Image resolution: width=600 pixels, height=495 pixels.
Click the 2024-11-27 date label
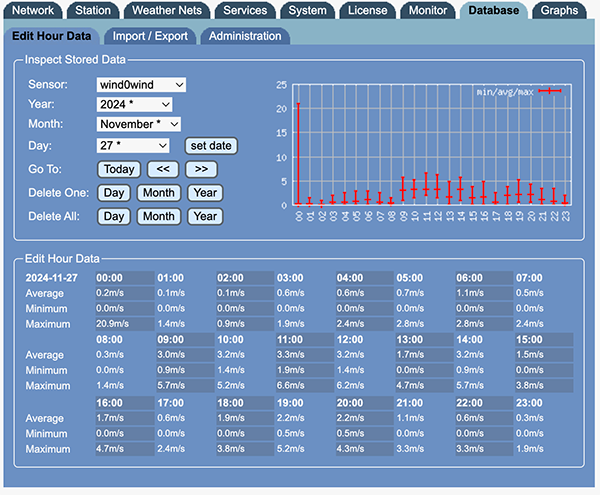(51, 278)
